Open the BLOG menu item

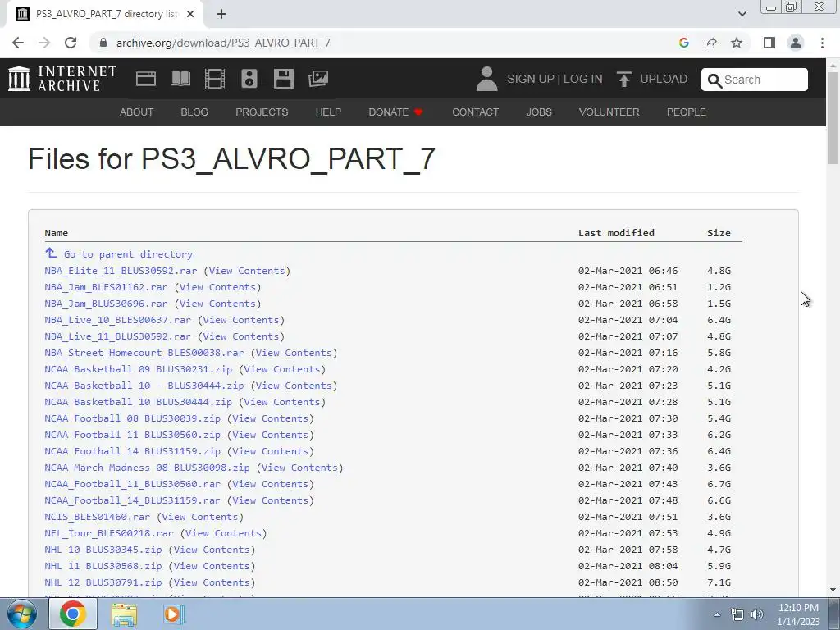[194, 112]
